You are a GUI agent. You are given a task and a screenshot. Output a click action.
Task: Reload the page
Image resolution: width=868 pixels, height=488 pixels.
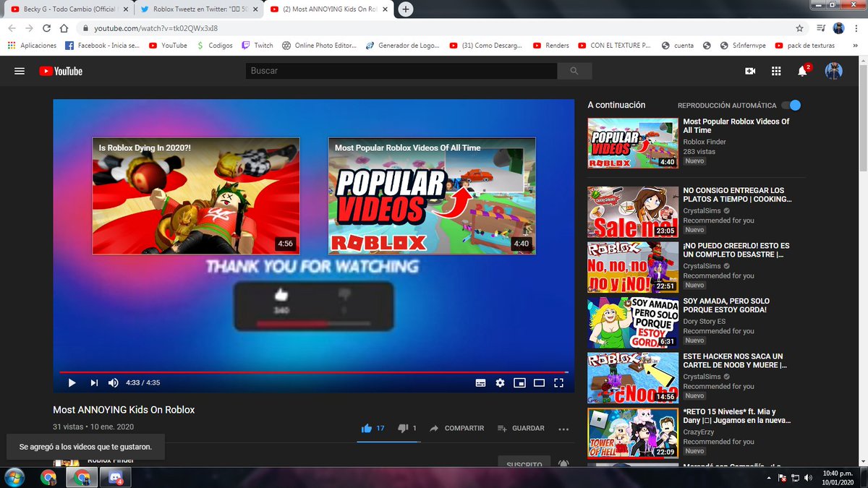click(x=46, y=28)
